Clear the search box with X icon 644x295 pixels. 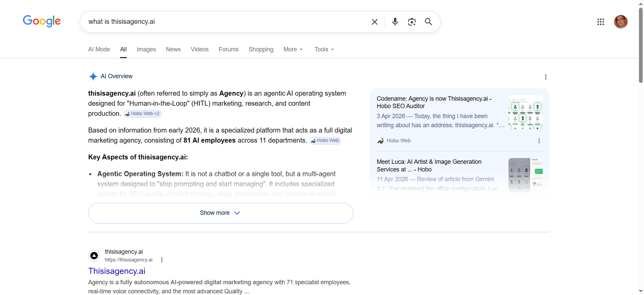[375, 22]
